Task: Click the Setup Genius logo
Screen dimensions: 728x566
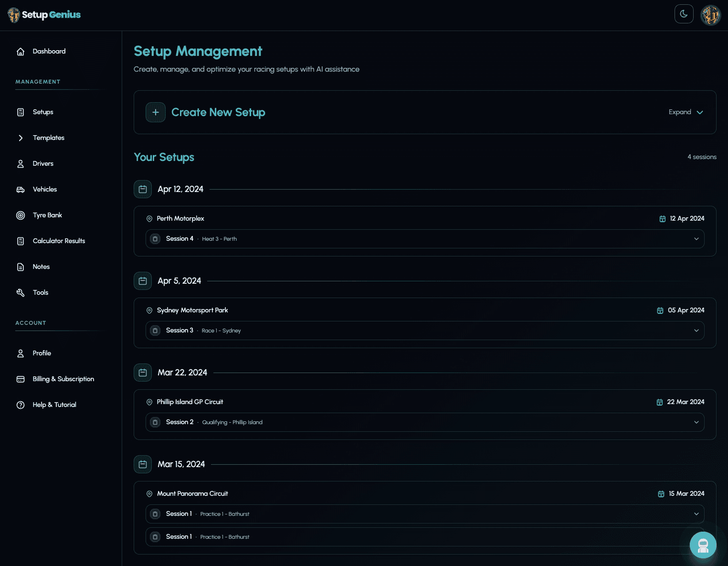Action: tap(44, 15)
